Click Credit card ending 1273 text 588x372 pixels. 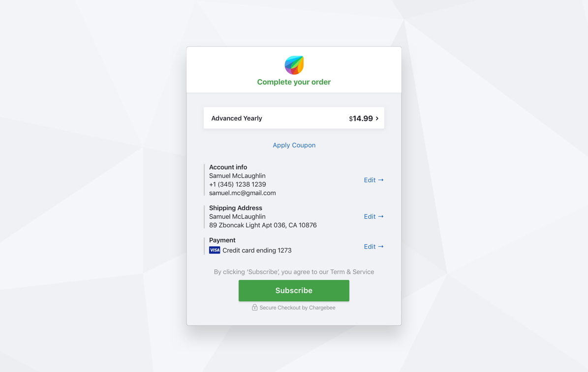coord(257,250)
